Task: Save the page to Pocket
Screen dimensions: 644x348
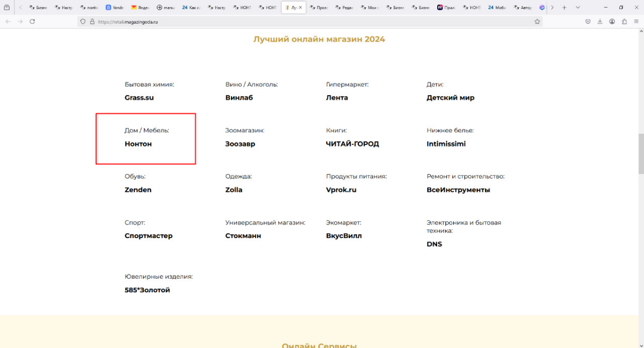Action: tap(588, 21)
